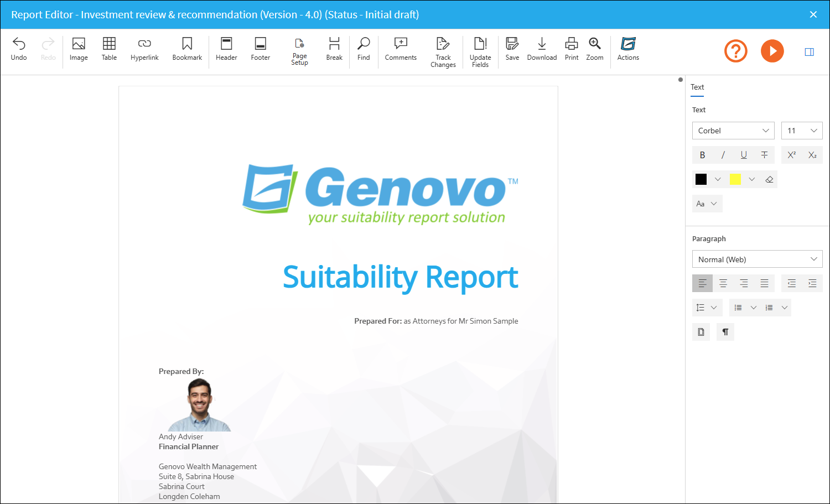Toggle superscript formatting
This screenshot has width=830, height=504.
(792, 155)
